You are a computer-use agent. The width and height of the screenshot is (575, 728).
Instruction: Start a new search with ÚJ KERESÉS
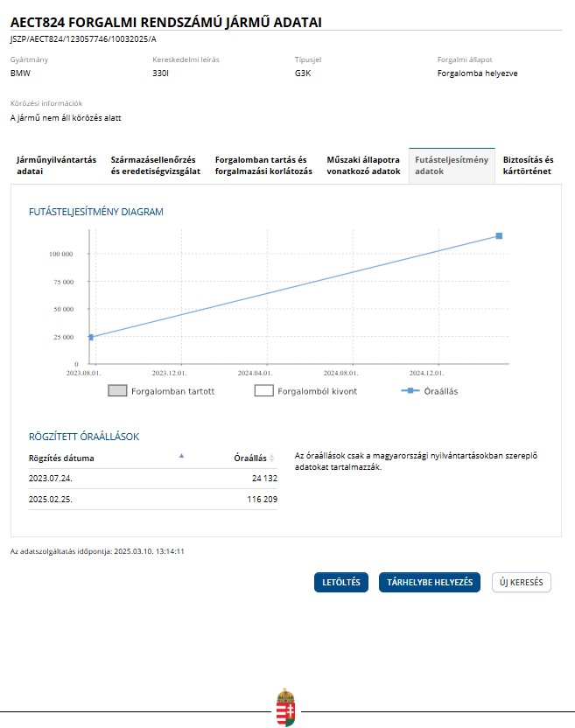tap(522, 582)
